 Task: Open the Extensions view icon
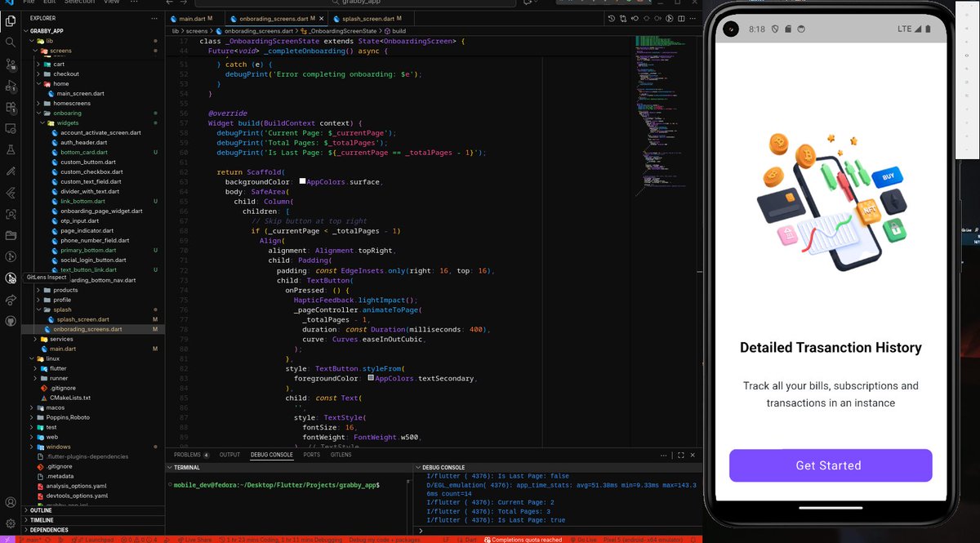[x=11, y=107]
